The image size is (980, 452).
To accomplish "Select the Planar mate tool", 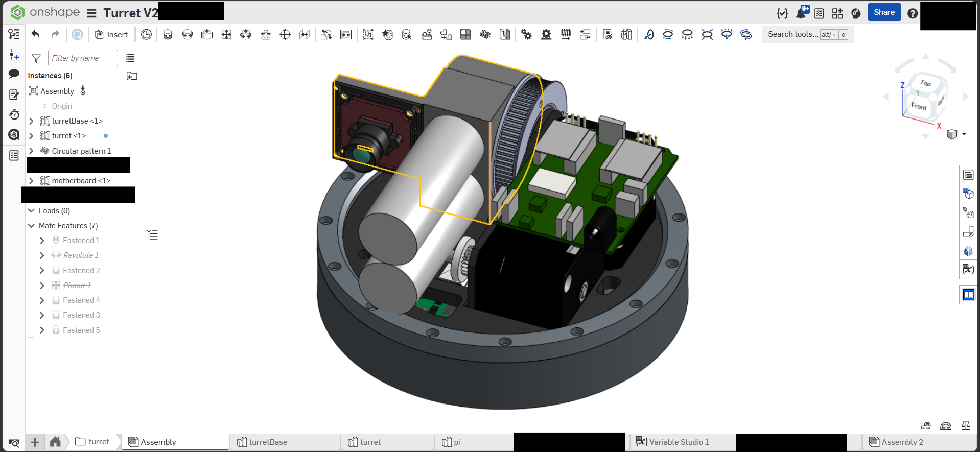I will (226, 34).
